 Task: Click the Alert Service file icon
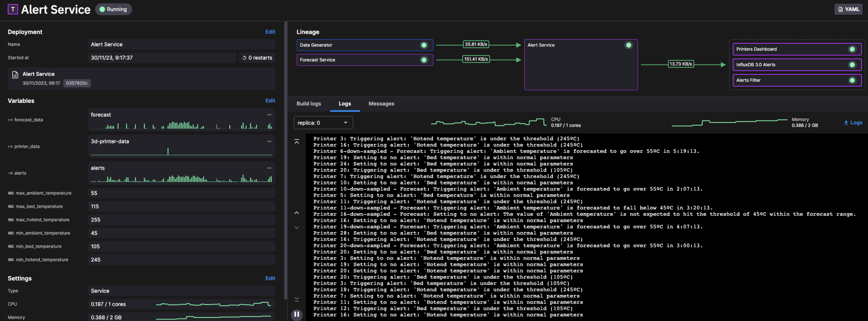pyautogui.click(x=15, y=75)
